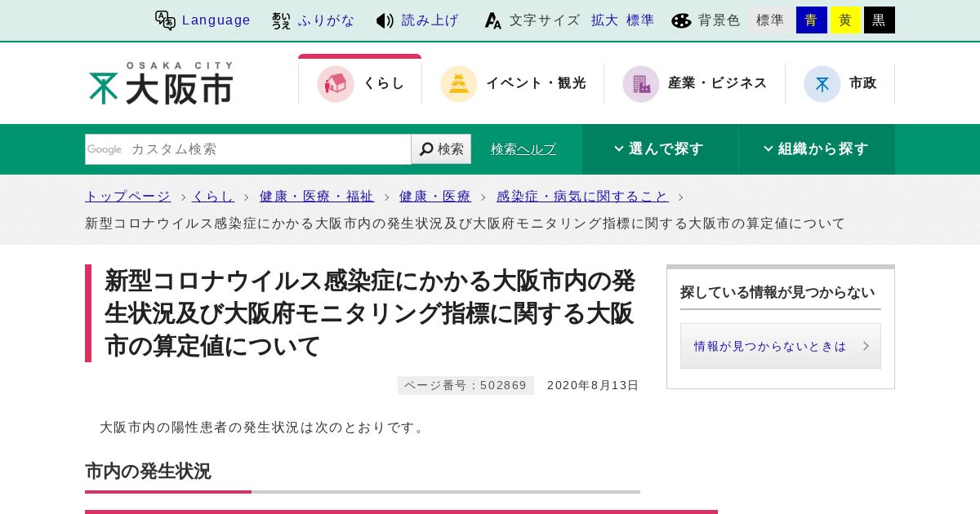The width and height of the screenshot is (980, 514).
Task: Click the Language translation icon
Action: pyautogui.click(x=165, y=20)
